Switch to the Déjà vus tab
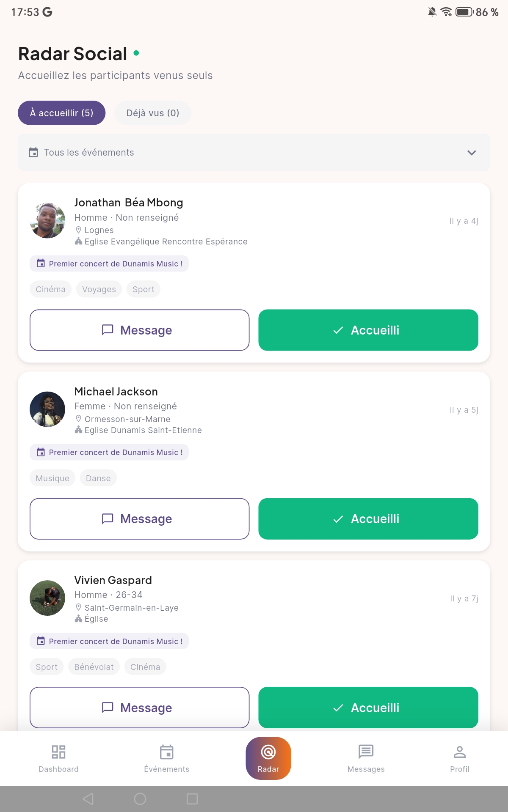This screenshot has width=508, height=812. (152, 112)
